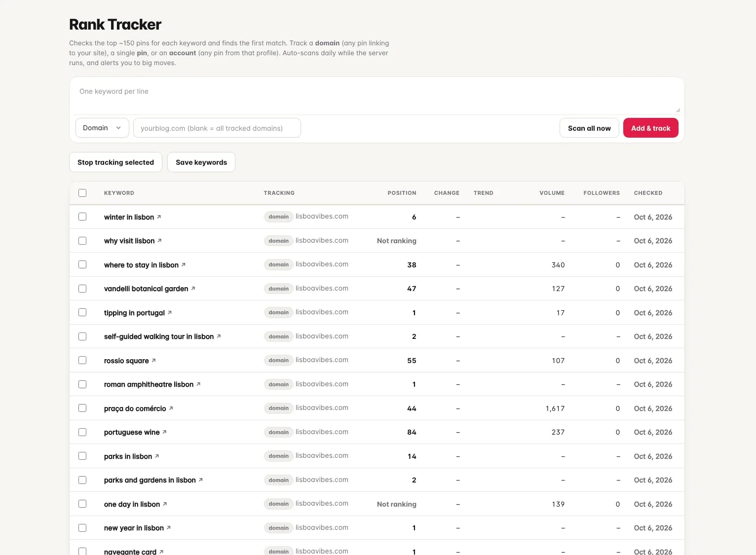This screenshot has height=555, width=756.
Task: Click the domain badge in roman amphitheatre row
Action: pyautogui.click(x=279, y=384)
